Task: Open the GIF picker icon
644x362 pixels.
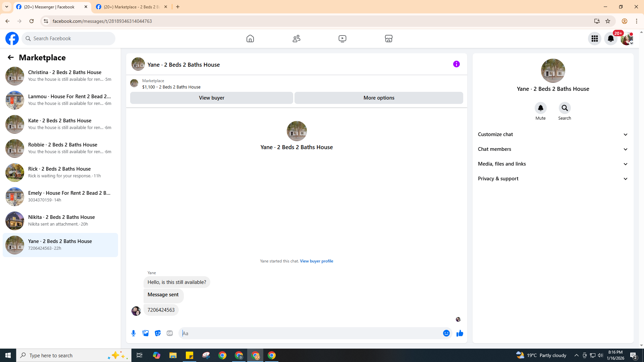Action: [x=170, y=333]
